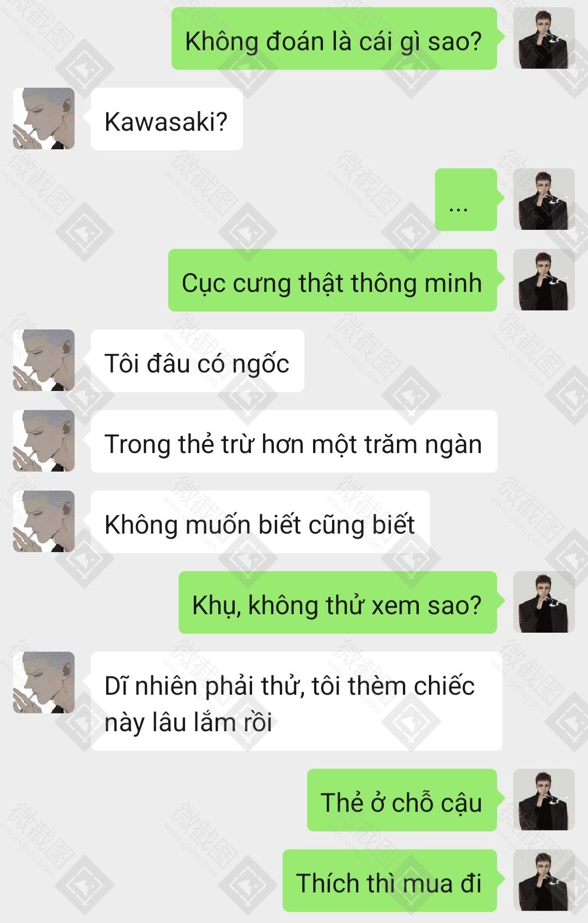Tap the avatar next to "Tôi đâu có ngốc"

click(44, 360)
